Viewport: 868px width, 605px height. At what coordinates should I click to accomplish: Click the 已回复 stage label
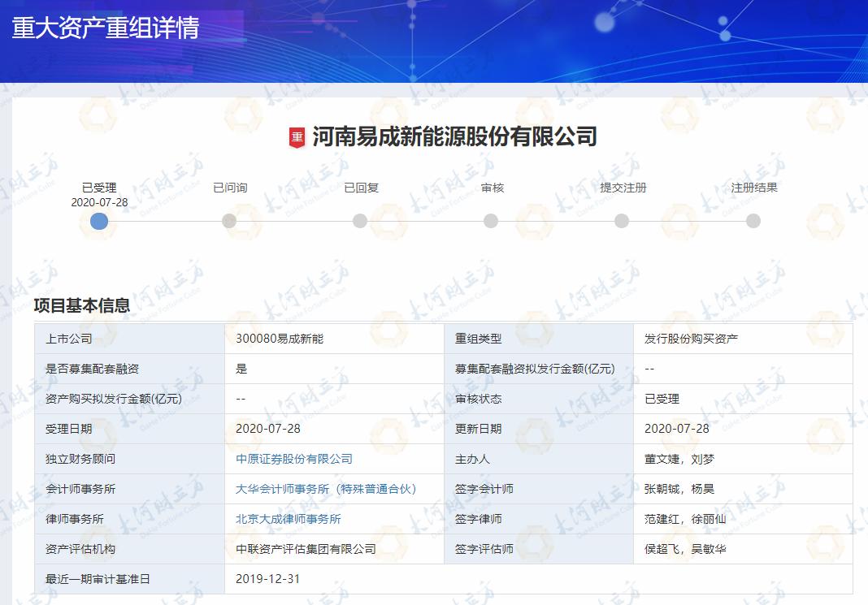361,188
